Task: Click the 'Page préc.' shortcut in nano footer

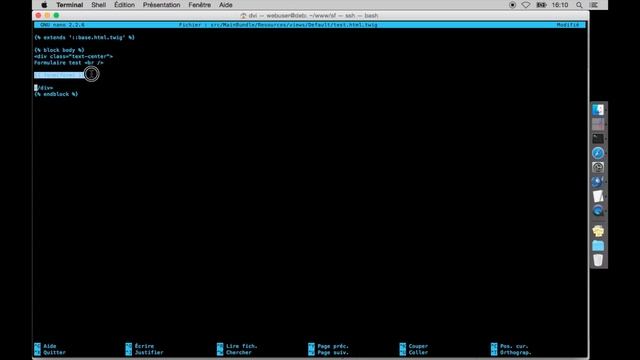Action: pyautogui.click(x=332, y=346)
